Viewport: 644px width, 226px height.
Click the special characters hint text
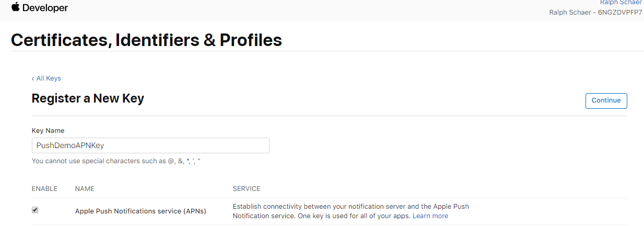pos(116,161)
